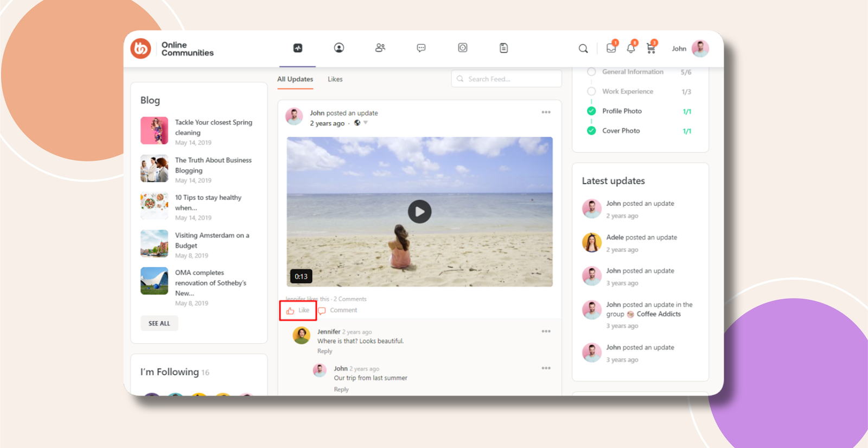
Task: Open post privacy globe dropdown
Action: click(x=361, y=123)
